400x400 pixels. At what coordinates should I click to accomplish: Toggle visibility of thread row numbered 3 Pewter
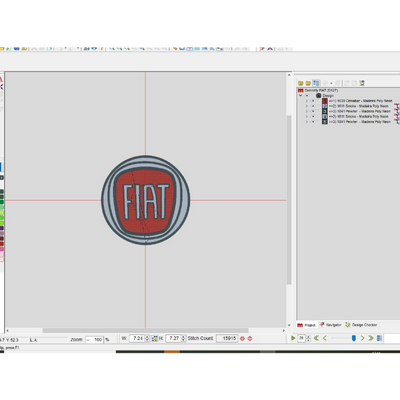point(313,111)
